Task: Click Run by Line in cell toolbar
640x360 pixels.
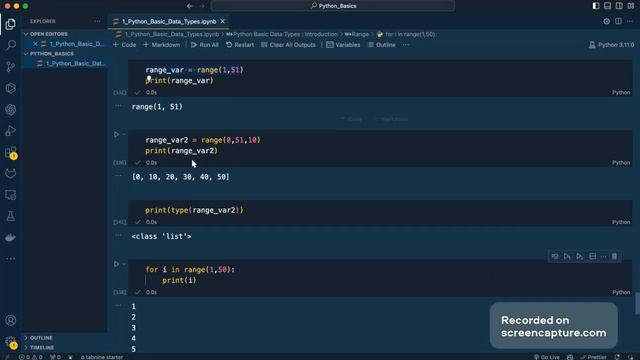Action: 555,256
